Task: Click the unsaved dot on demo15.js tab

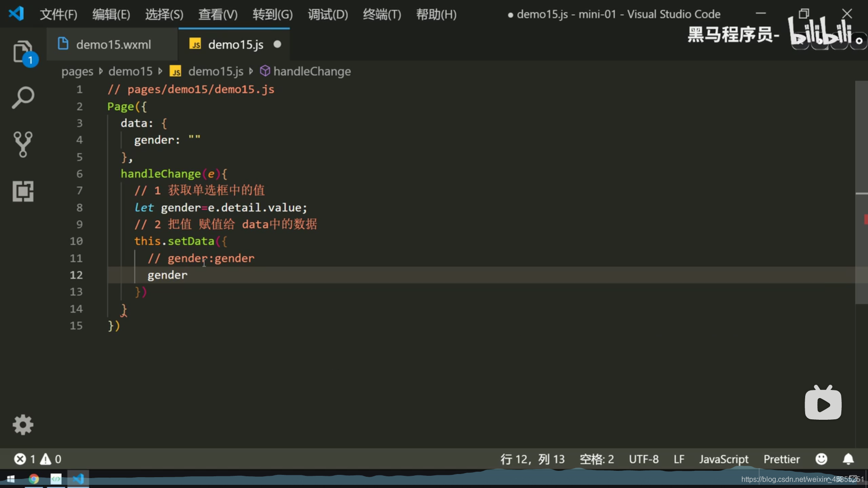Action: (x=278, y=44)
